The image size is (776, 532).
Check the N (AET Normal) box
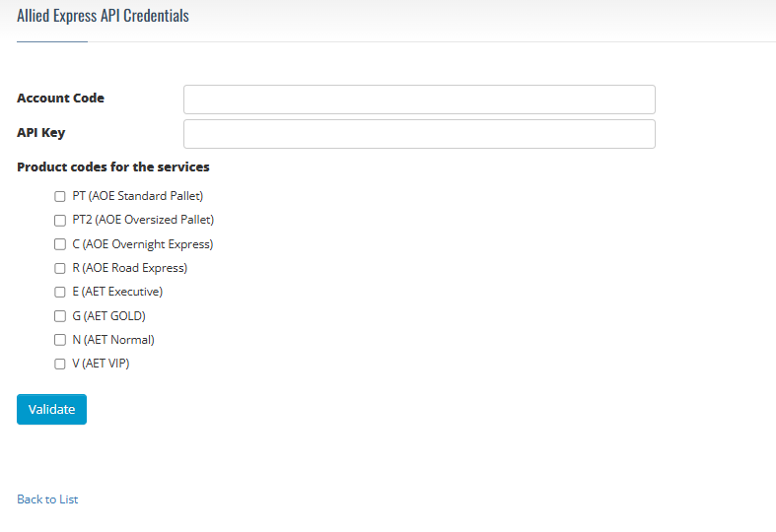point(60,340)
